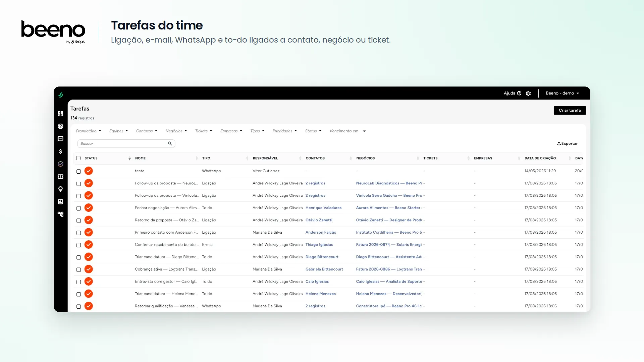Check the box for Confirmar recebimento do boleto row

pyautogui.click(x=79, y=245)
